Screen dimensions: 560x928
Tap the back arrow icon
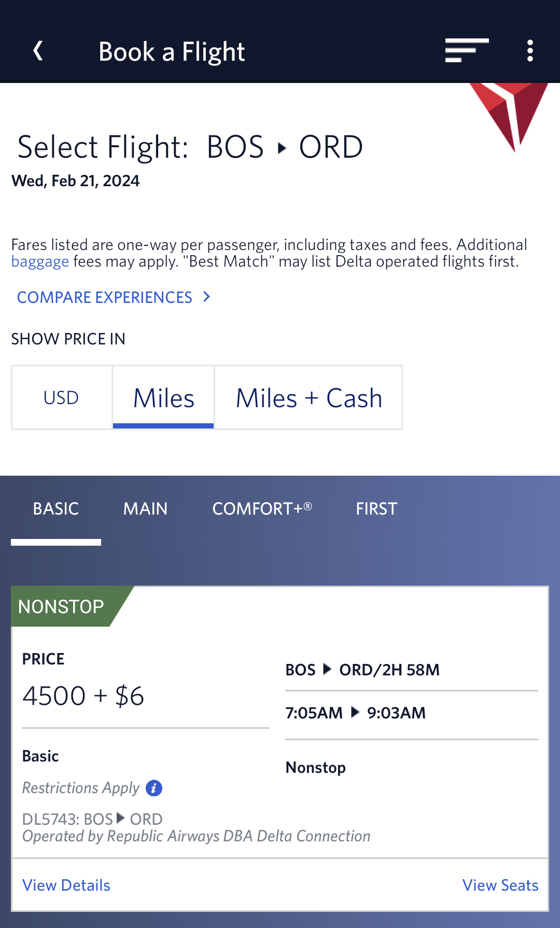38,51
